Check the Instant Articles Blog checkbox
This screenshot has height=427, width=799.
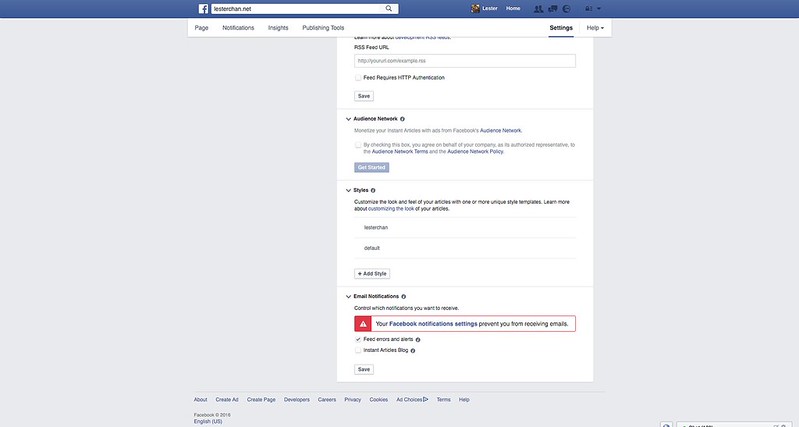point(358,350)
